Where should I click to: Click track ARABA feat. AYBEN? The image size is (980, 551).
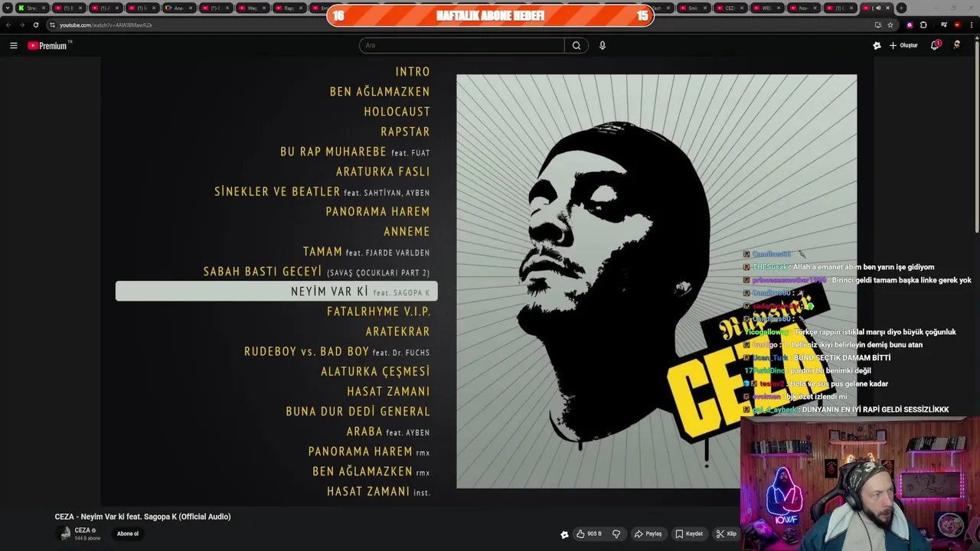pos(387,432)
